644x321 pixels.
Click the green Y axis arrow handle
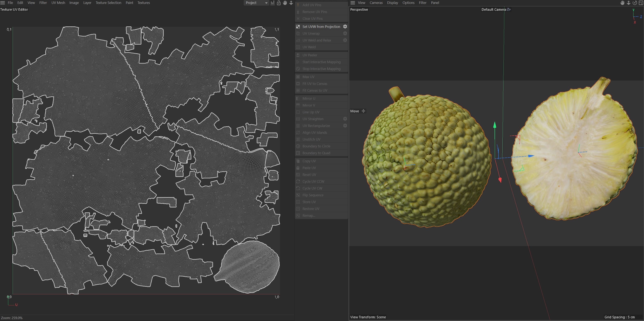495,125
